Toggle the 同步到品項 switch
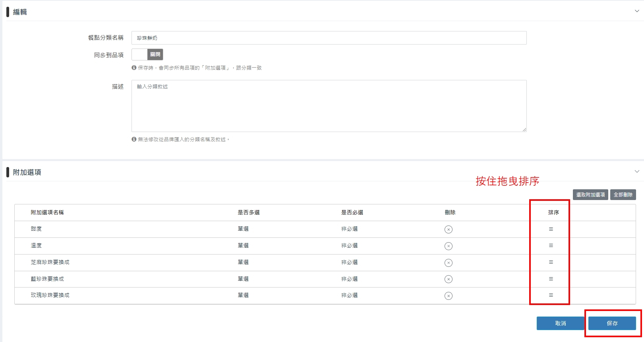The width and height of the screenshot is (644, 342). click(x=147, y=54)
